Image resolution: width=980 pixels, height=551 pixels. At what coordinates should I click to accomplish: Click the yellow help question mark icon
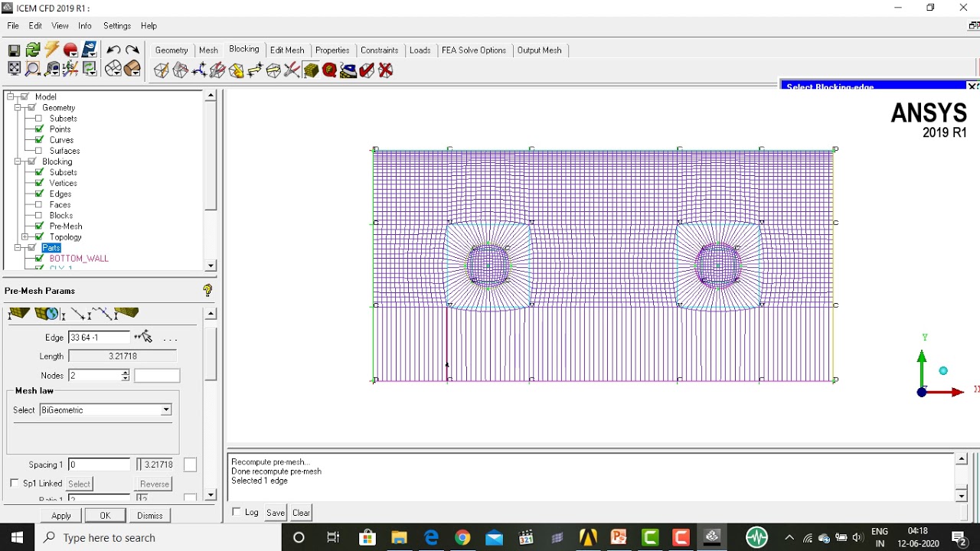tap(207, 290)
